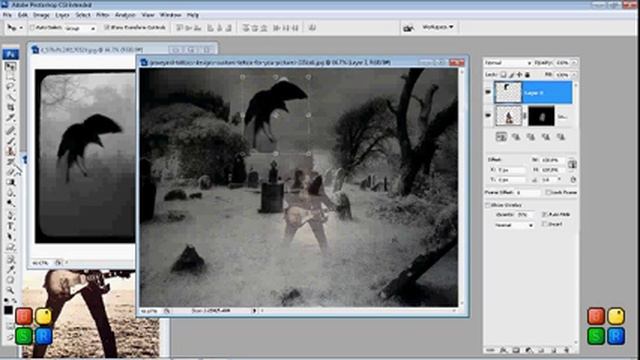Click the swap foreground/background colors arrow
The height and width of the screenshot is (360, 640).
coord(15,301)
